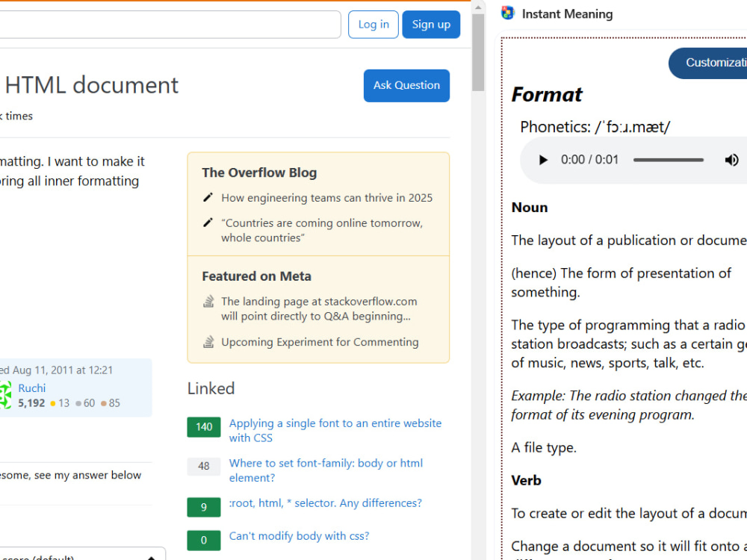Screen dimensions: 747x560
Task: Open the Instant Meaning extension icon
Action: (x=508, y=13)
